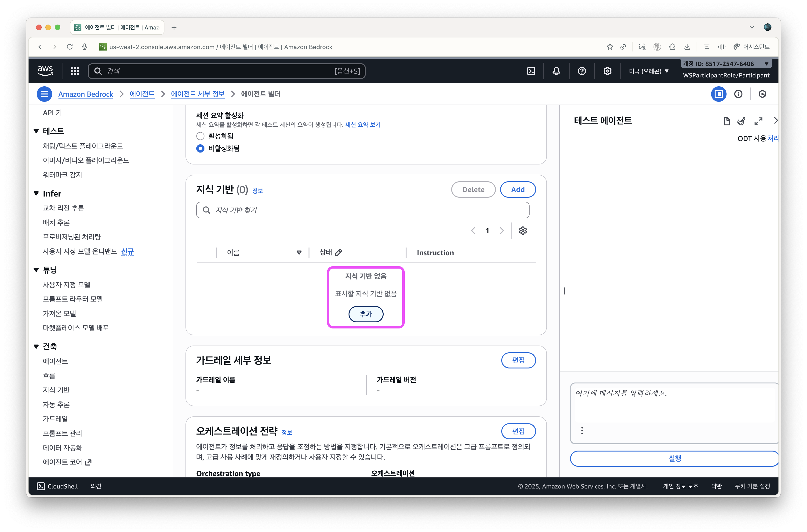Bookmark this page with the star icon
Screen dimensions: 807x532
610,47
